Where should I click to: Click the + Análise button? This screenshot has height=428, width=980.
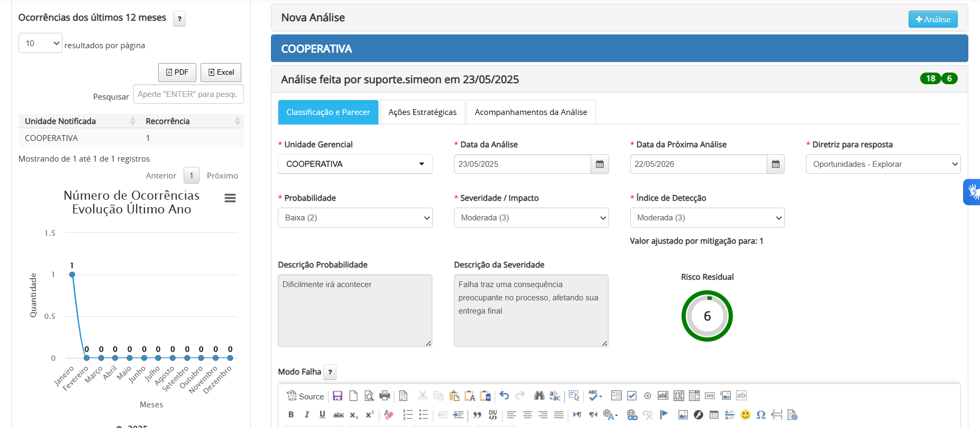[933, 20]
